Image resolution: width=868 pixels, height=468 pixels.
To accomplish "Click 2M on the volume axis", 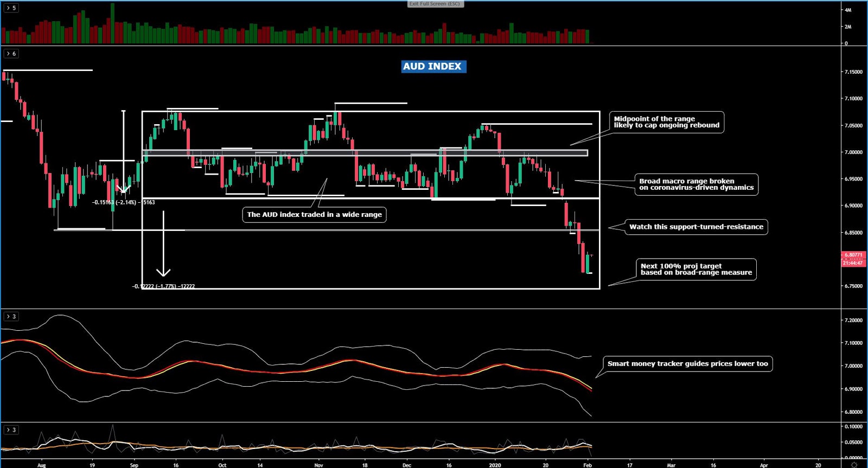I will pyautogui.click(x=848, y=27).
